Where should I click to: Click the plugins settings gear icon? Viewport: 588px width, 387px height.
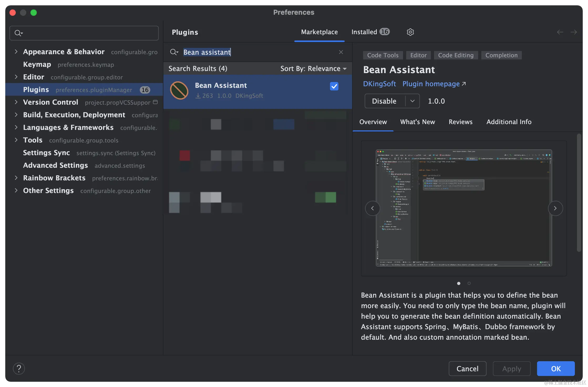point(410,32)
